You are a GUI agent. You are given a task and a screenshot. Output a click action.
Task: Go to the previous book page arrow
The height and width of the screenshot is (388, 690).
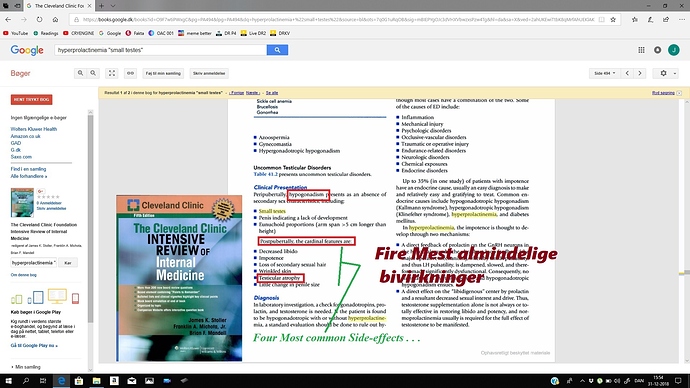coord(628,73)
